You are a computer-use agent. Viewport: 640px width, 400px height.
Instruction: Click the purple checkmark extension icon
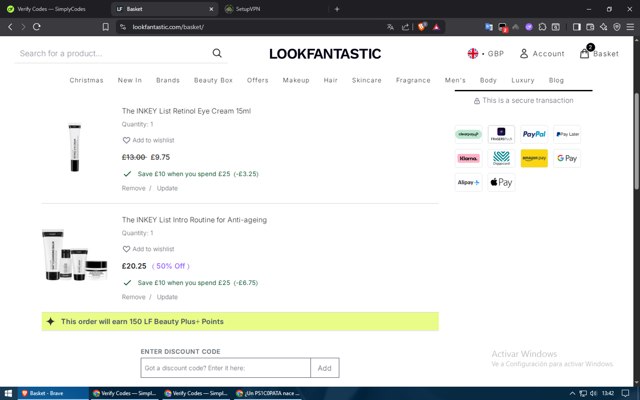click(x=529, y=27)
